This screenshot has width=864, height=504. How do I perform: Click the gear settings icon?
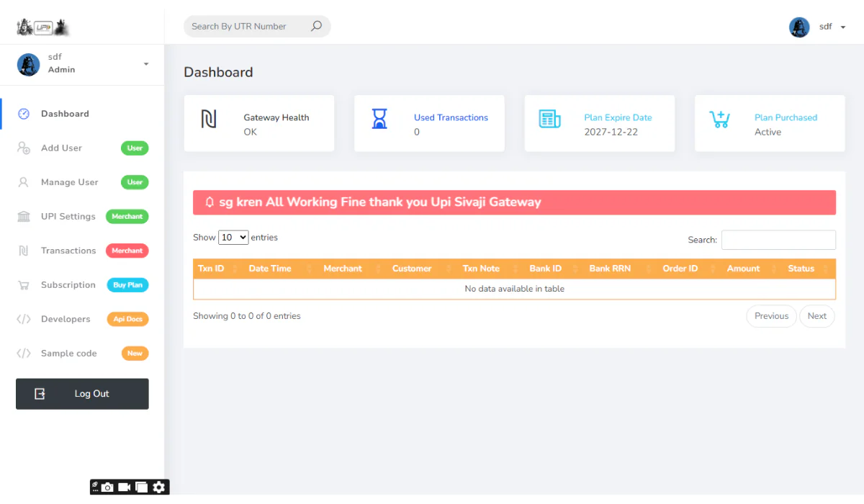tap(159, 487)
